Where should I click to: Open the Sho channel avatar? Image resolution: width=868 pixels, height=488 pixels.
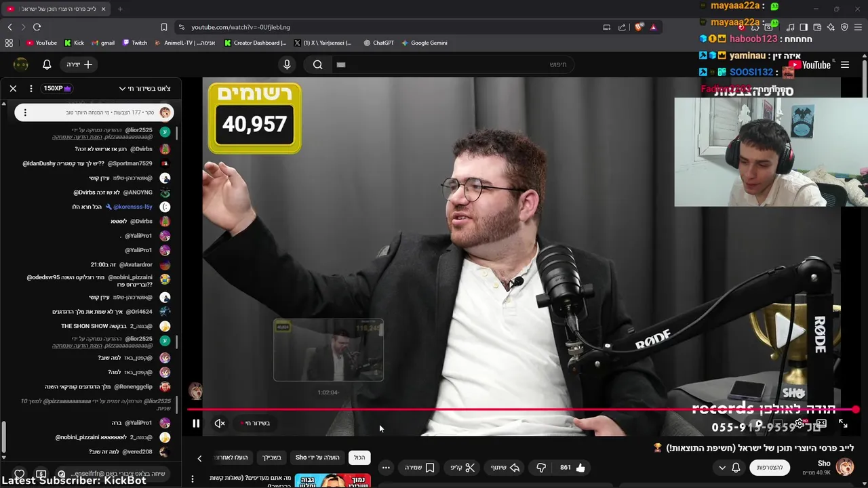coord(845,467)
